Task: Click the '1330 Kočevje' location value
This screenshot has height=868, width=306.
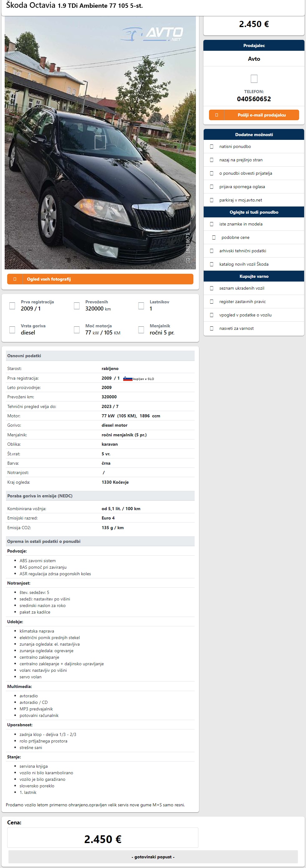Action: click(115, 482)
